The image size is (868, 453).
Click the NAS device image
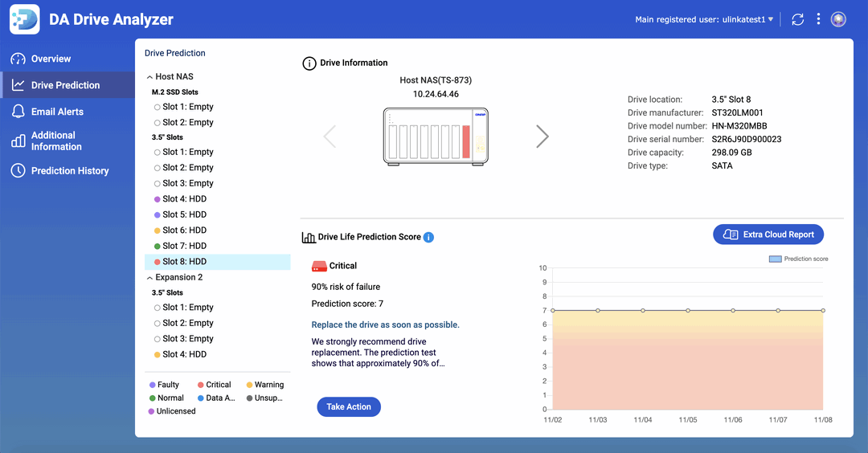coord(436,137)
